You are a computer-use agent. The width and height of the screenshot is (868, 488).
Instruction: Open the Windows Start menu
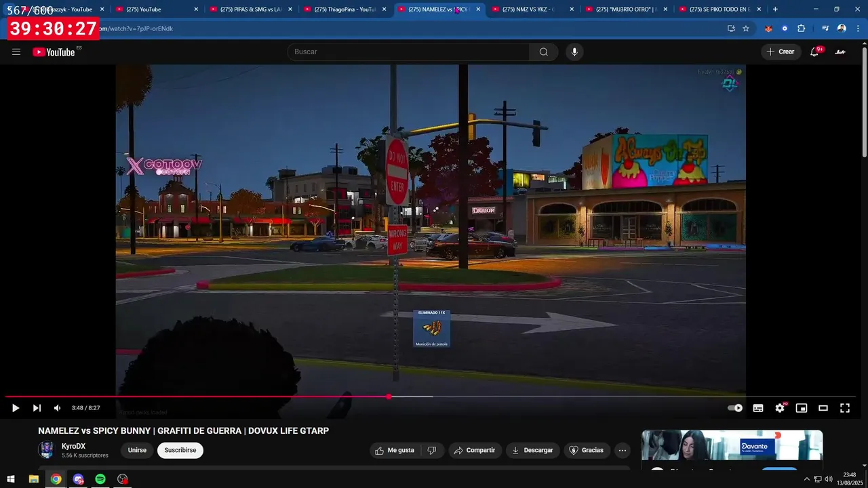(11, 479)
